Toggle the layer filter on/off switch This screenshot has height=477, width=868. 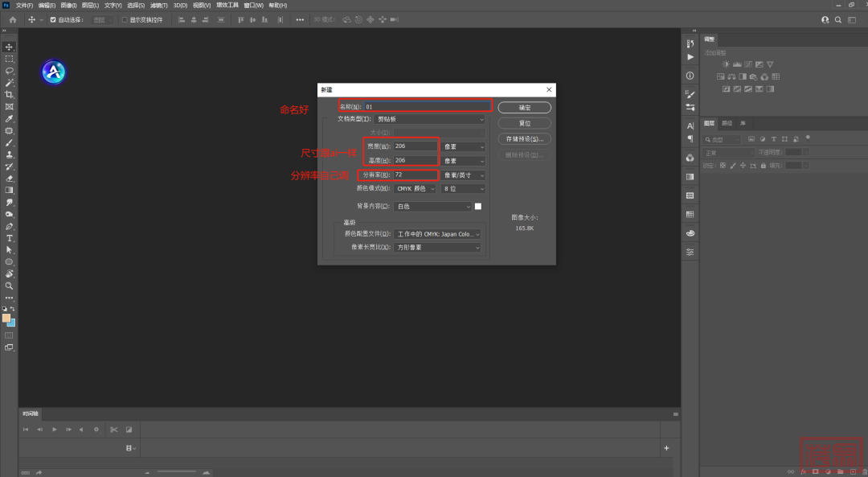click(808, 138)
